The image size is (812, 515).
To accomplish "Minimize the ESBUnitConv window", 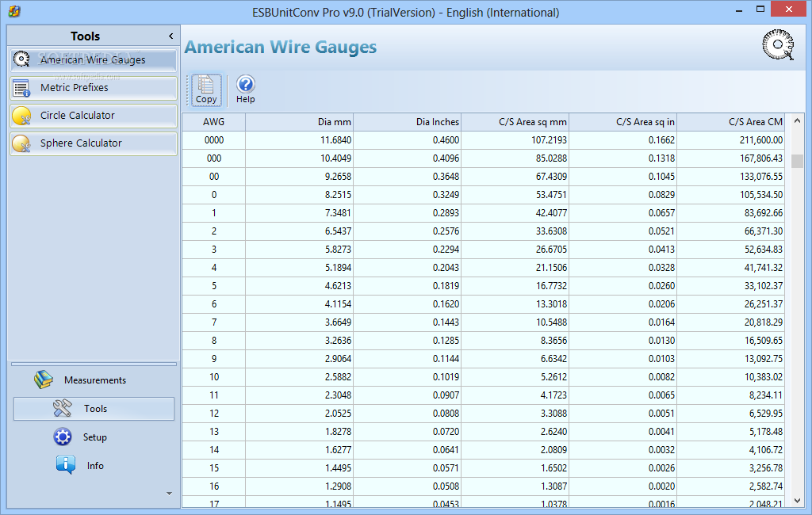I will pos(739,10).
